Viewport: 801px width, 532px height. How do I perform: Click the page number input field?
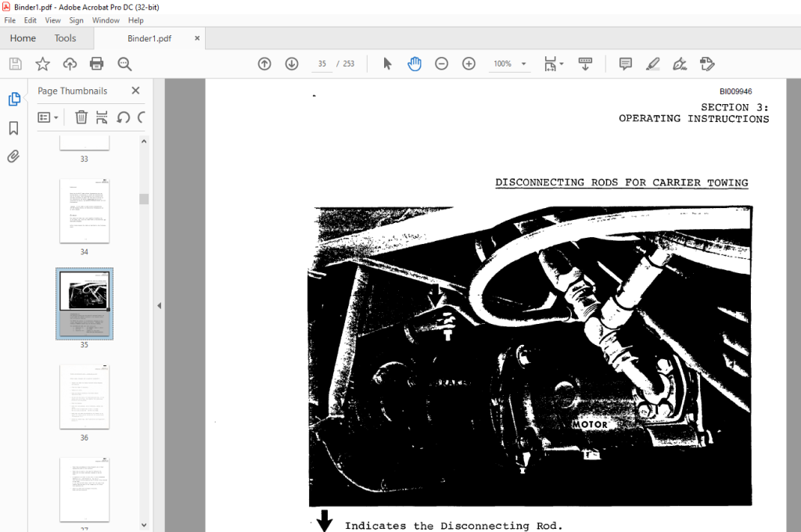click(322, 64)
